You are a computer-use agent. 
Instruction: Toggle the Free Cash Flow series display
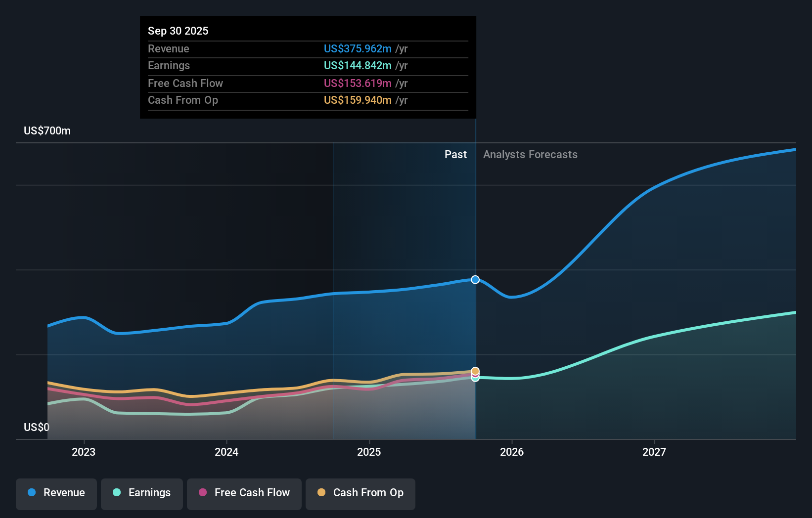(244, 493)
